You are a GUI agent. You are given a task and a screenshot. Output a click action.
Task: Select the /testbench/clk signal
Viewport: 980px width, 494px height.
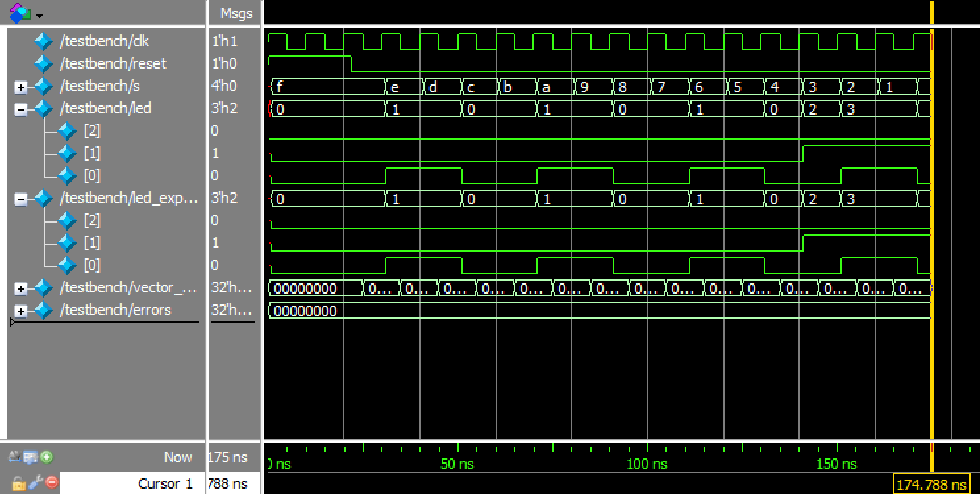pos(104,41)
